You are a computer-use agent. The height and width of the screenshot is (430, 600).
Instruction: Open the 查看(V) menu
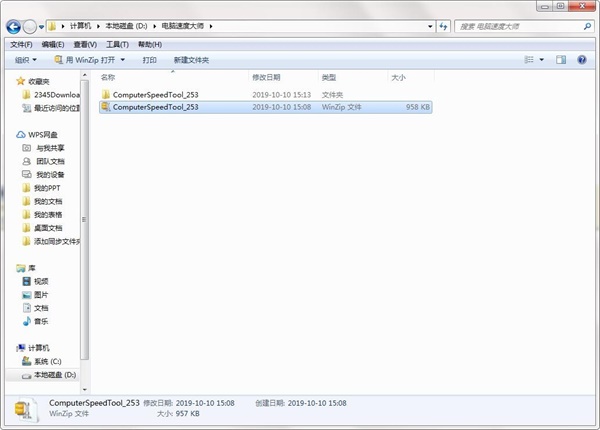tap(85, 45)
